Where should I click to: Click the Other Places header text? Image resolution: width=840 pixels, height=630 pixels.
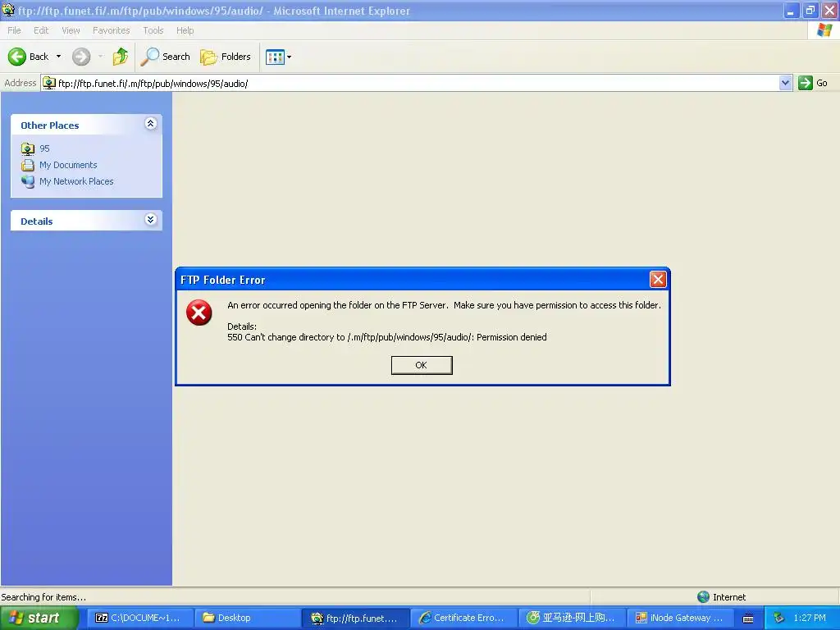click(50, 126)
